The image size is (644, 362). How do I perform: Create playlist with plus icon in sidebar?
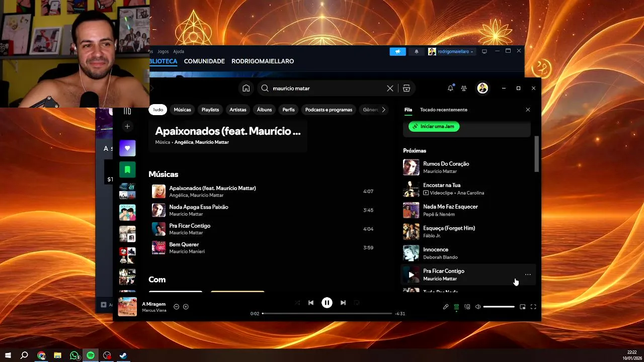[x=127, y=126]
